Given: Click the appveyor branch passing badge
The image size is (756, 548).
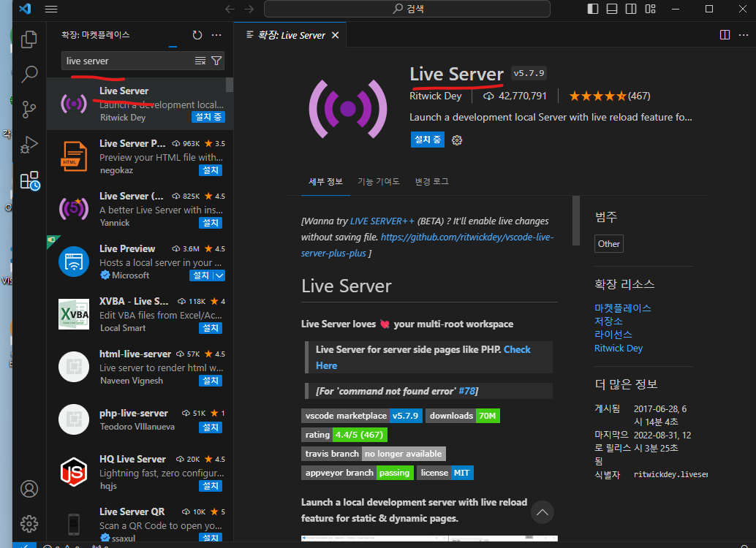Looking at the screenshot, I should pos(358,473).
